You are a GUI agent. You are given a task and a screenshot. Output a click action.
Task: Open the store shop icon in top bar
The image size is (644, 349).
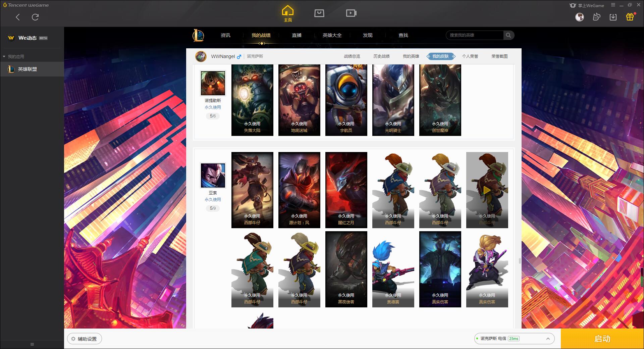click(x=319, y=13)
